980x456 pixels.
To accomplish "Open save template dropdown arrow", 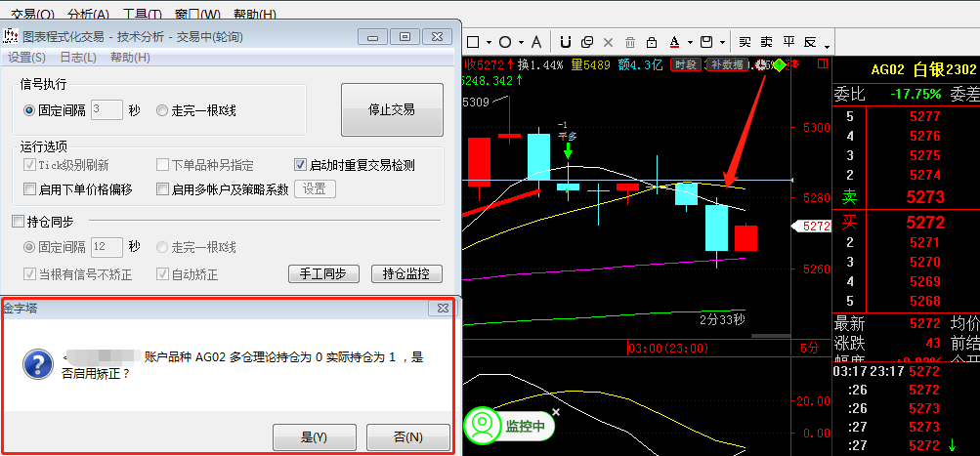I will click(x=722, y=43).
